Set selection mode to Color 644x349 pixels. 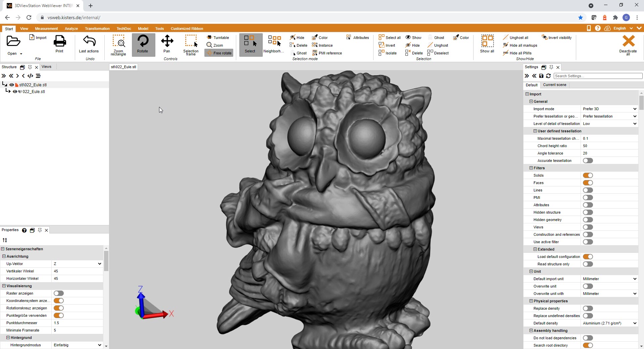[320, 38]
